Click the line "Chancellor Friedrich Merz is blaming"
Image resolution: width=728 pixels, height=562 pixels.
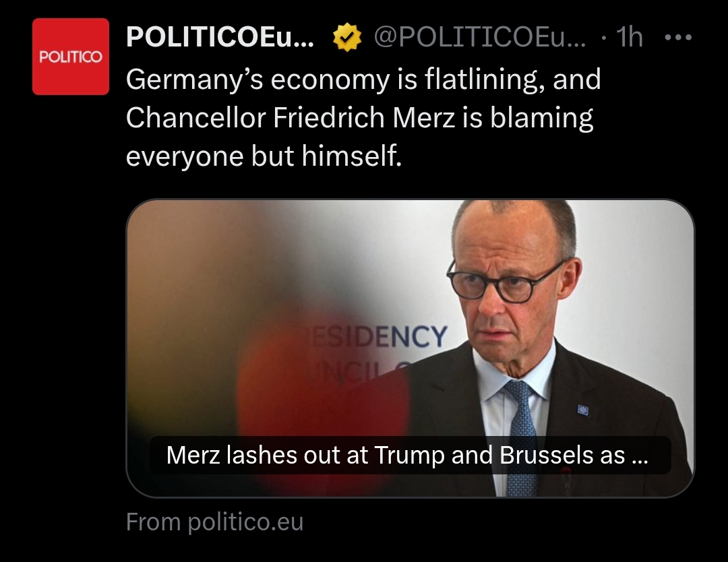[360, 118]
